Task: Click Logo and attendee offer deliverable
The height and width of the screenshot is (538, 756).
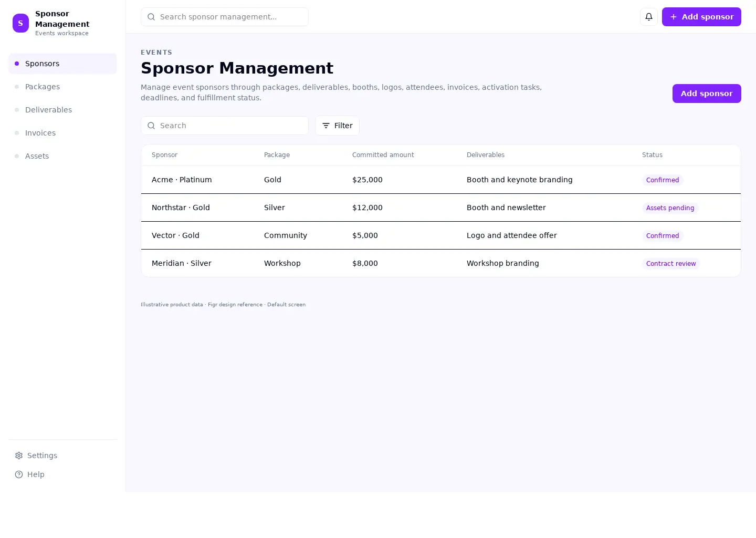Action: [512, 235]
